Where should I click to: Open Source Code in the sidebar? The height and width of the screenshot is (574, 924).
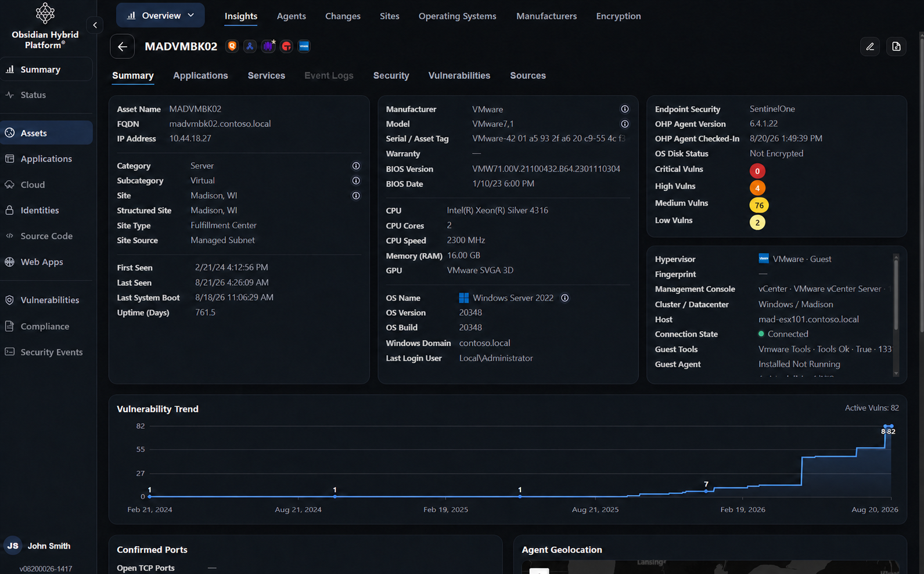[x=46, y=236]
